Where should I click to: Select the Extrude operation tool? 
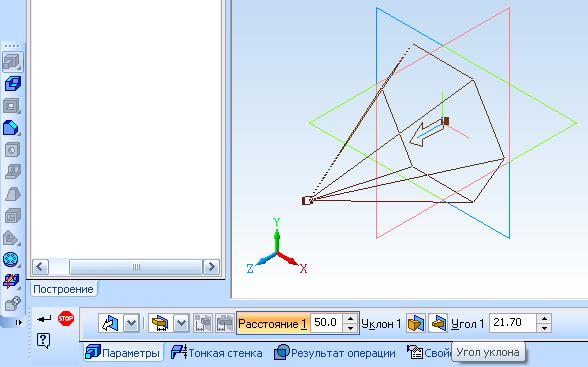(x=12, y=61)
